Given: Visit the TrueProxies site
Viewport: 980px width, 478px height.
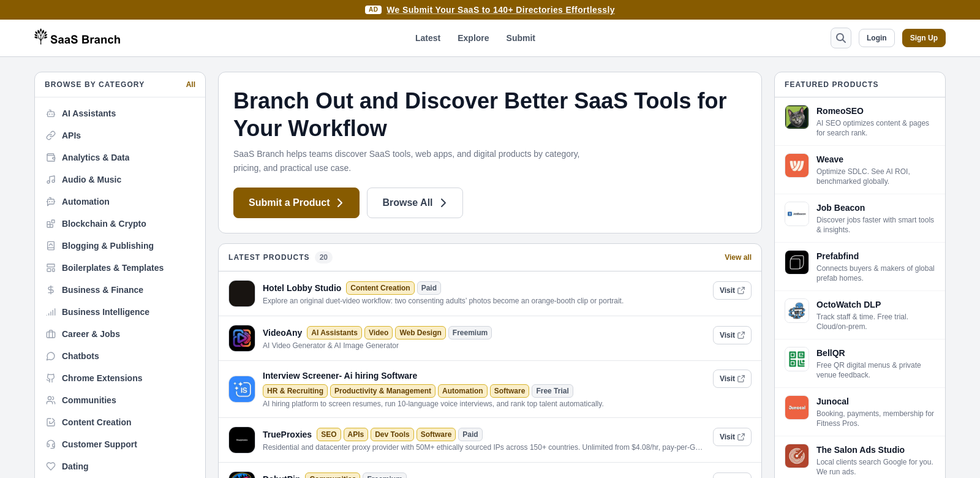Looking at the screenshot, I should pyautogui.click(x=732, y=437).
